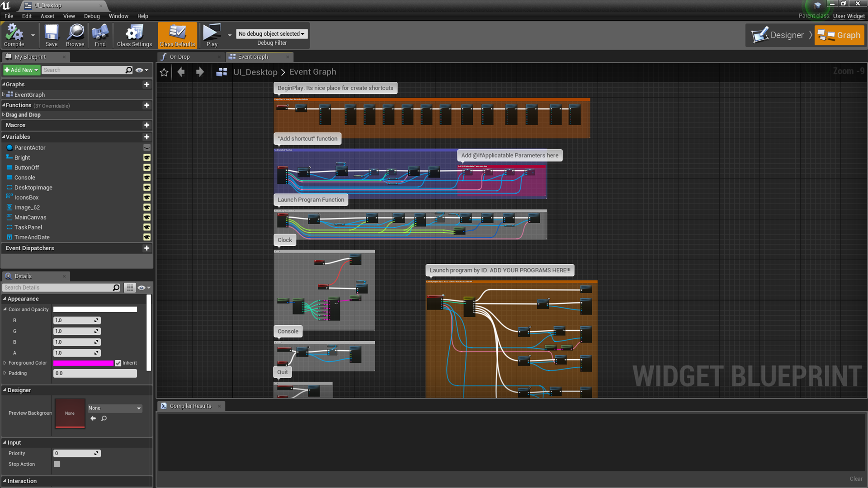The image size is (868, 488).
Task: Click the Browse button in toolbar
Action: click(75, 35)
